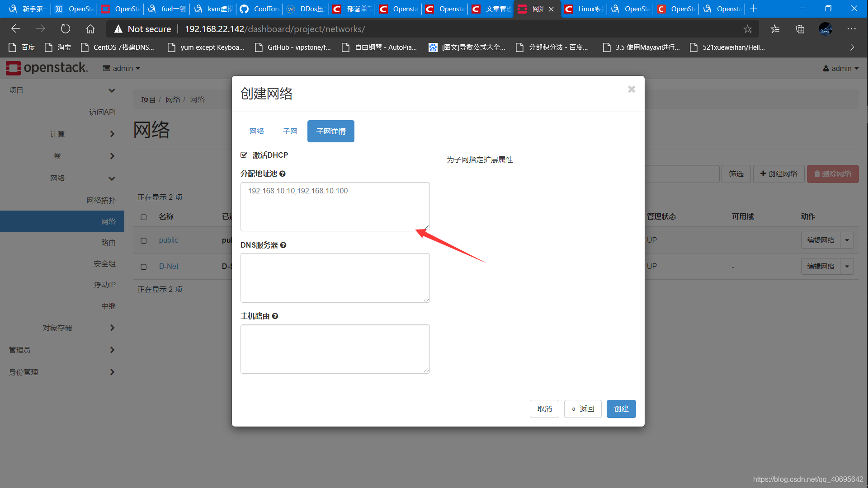Switch to the DDos压 browser tab
The width and height of the screenshot is (868, 488).
tap(306, 9)
